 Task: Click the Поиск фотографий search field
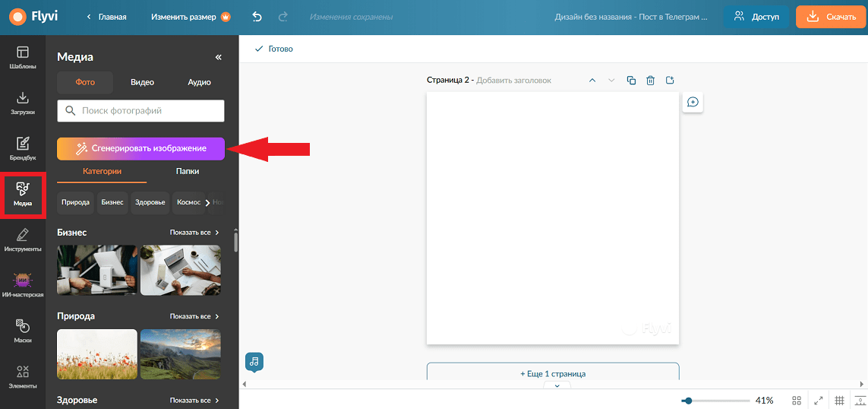[x=140, y=111]
